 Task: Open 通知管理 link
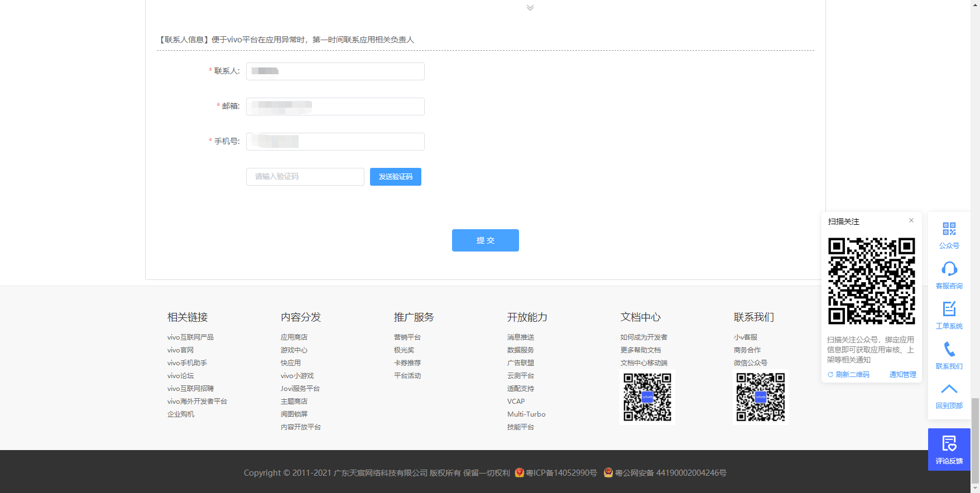[x=902, y=375]
